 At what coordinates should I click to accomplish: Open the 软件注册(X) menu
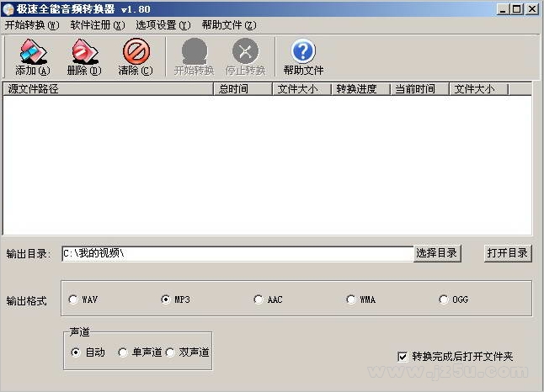[x=98, y=25]
